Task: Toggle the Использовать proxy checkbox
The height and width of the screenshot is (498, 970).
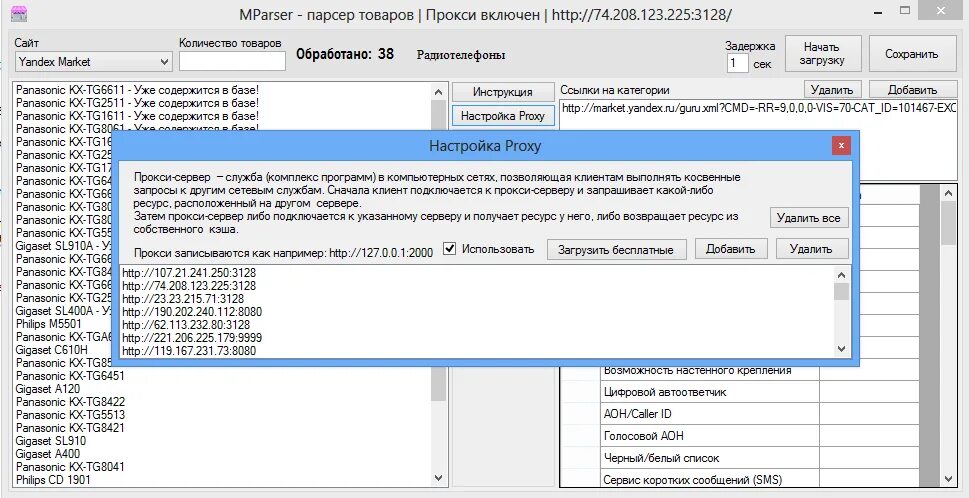Action: (450, 249)
